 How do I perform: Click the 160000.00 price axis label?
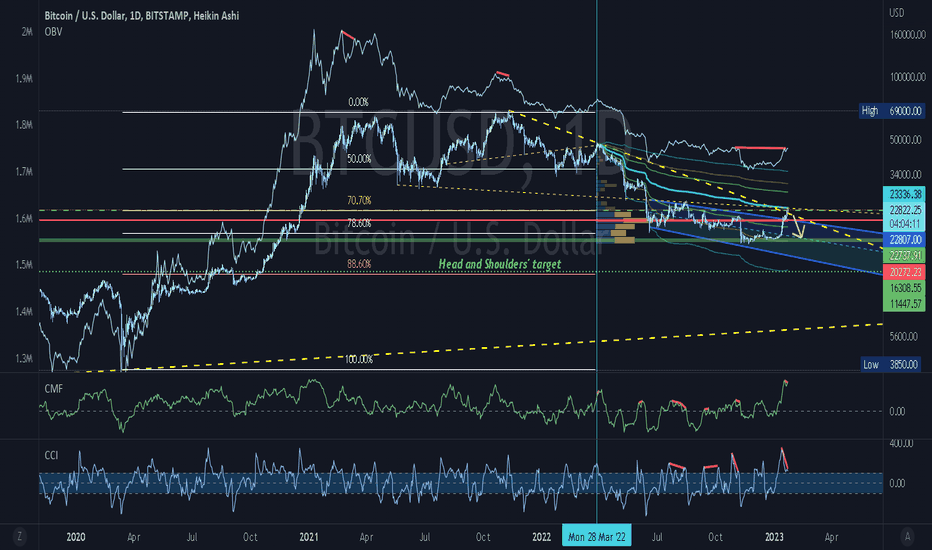tap(907, 35)
